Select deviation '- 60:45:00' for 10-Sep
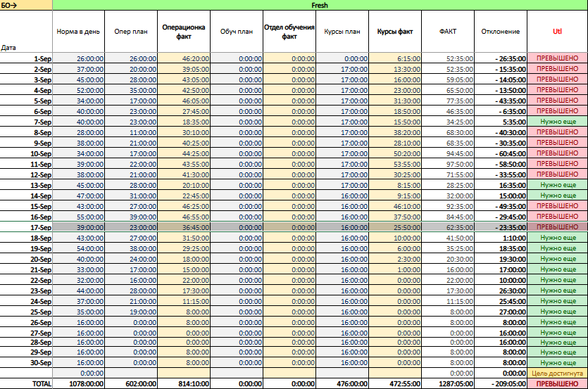The image size is (588, 389). click(501, 153)
